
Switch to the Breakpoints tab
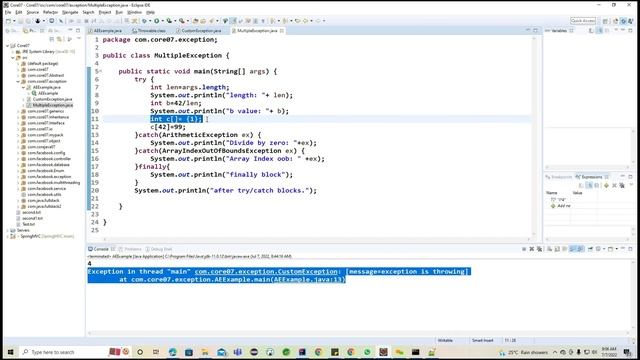[559, 177]
